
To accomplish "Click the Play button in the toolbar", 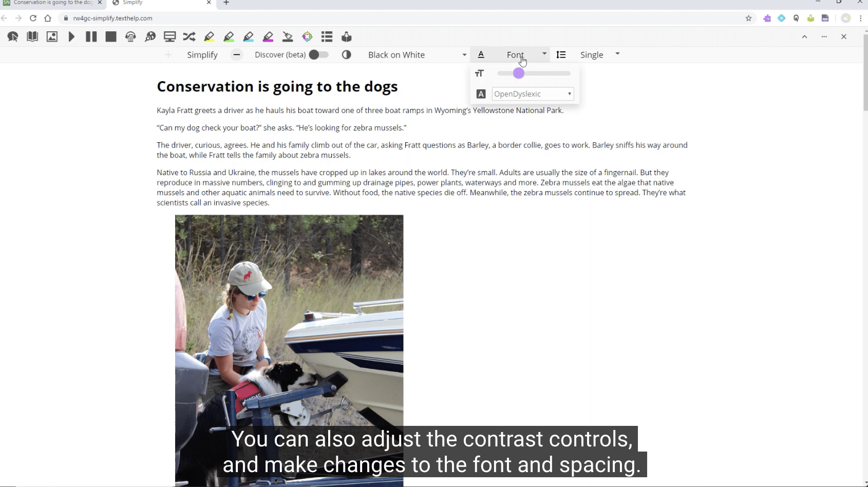I will pos(72,36).
